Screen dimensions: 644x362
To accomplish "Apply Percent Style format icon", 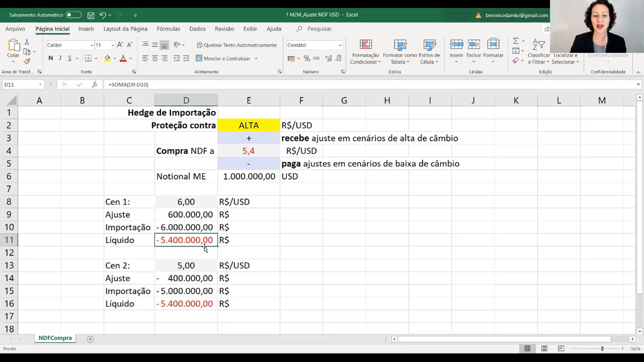I will (x=307, y=58).
